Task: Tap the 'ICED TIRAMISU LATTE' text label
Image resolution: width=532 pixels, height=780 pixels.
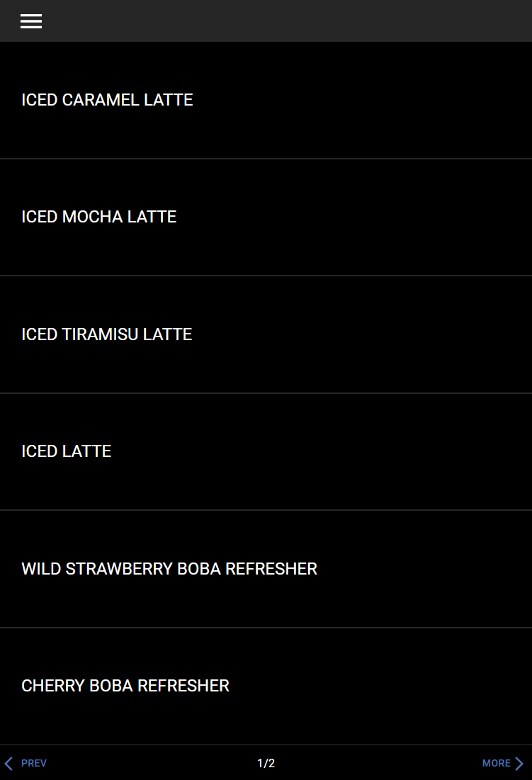Action: [106, 334]
